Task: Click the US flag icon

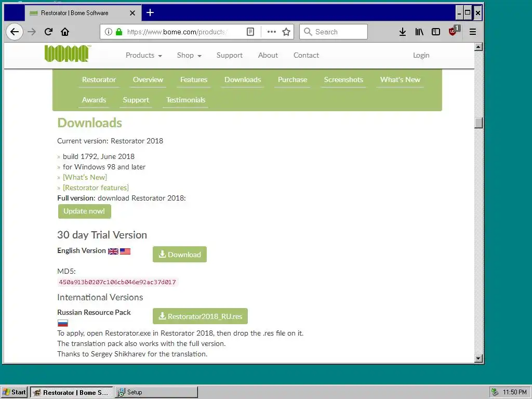Action: click(x=125, y=251)
